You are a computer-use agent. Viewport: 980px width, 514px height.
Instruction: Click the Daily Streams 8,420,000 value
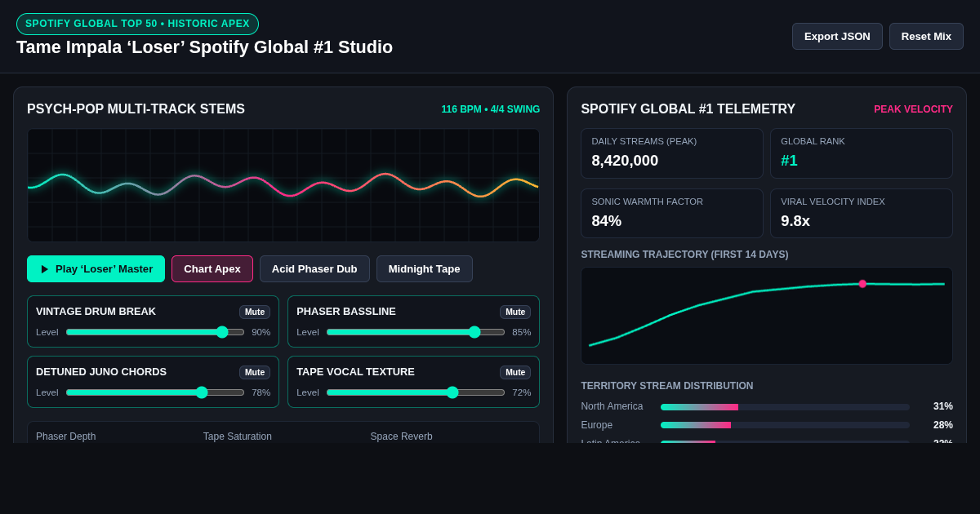(x=625, y=161)
